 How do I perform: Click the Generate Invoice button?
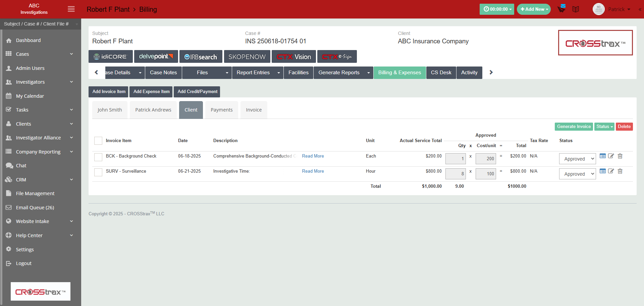tap(574, 127)
